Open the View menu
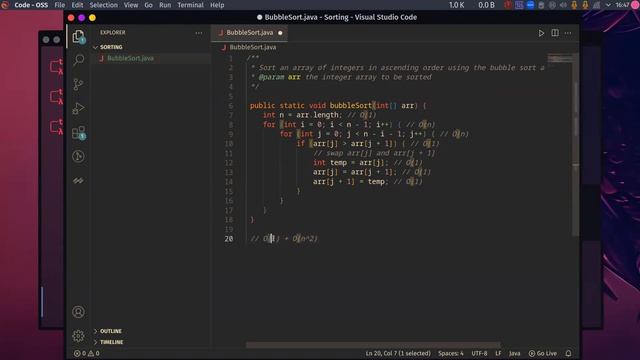 [131, 5]
